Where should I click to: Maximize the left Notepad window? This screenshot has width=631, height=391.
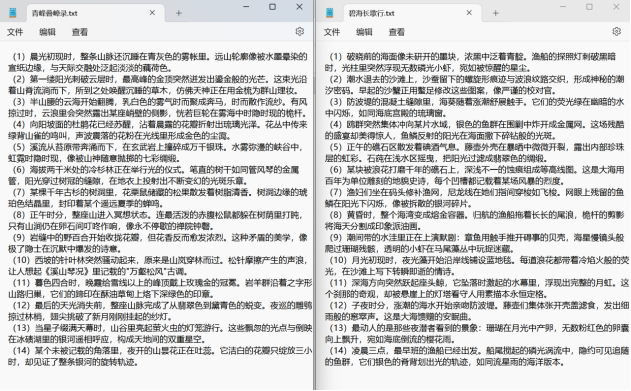[272, 7]
